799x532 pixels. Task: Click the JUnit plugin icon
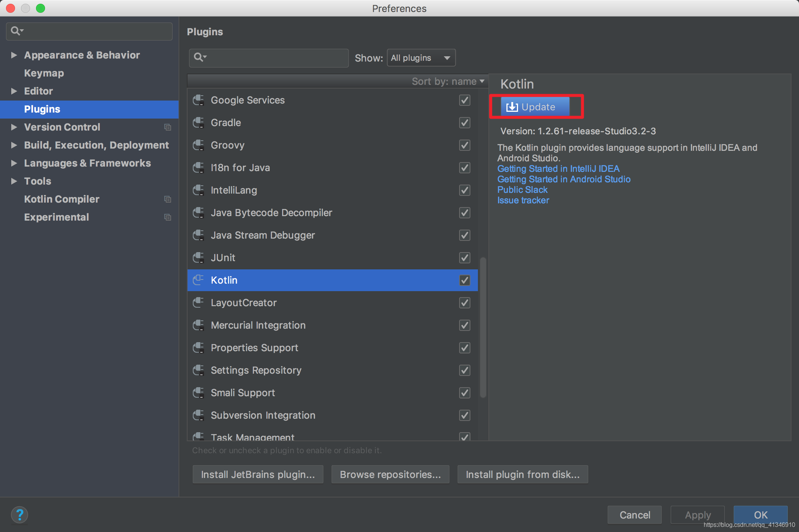point(198,258)
